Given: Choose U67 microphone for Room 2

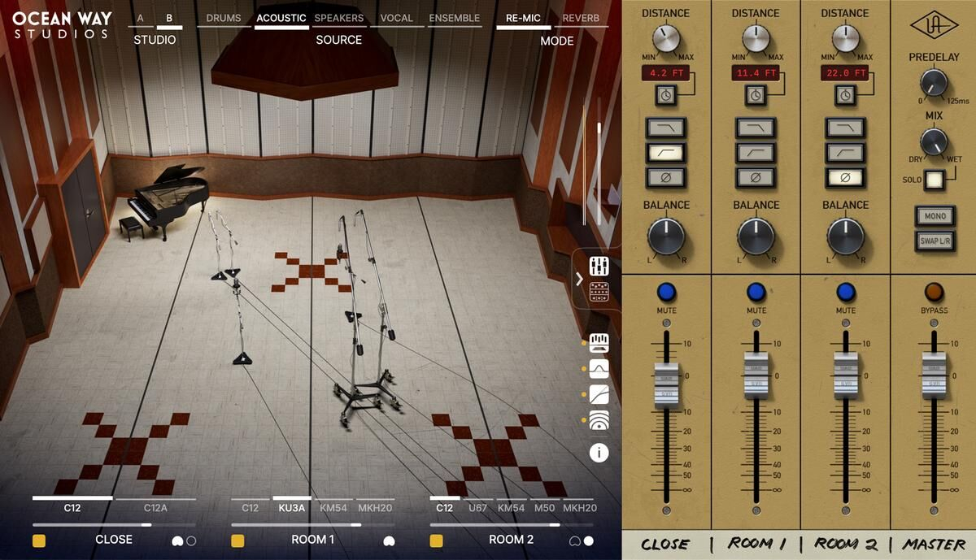Looking at the screenshot, I should coord(477,508).
